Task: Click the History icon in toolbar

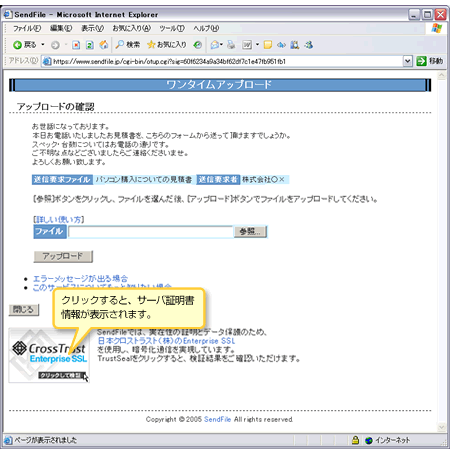Action: point(198,45)
